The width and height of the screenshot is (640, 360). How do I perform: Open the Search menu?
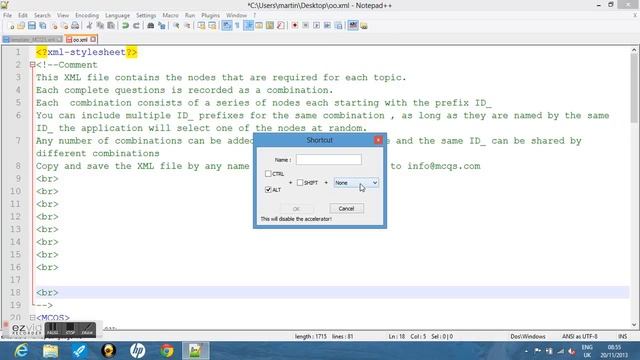click(42, 16)
